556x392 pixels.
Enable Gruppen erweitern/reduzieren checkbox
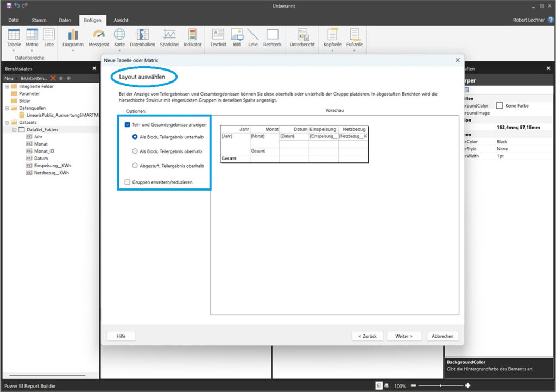click(x=128, y=182)
